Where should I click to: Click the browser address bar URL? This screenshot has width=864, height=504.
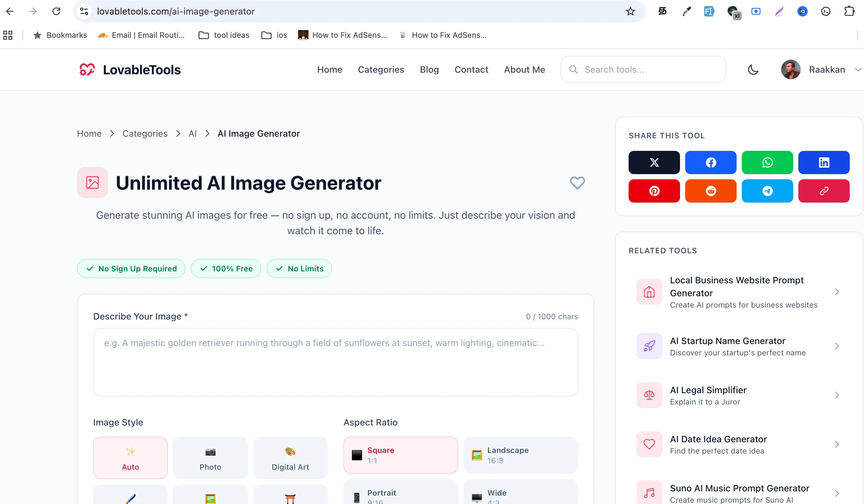point(176,11)
